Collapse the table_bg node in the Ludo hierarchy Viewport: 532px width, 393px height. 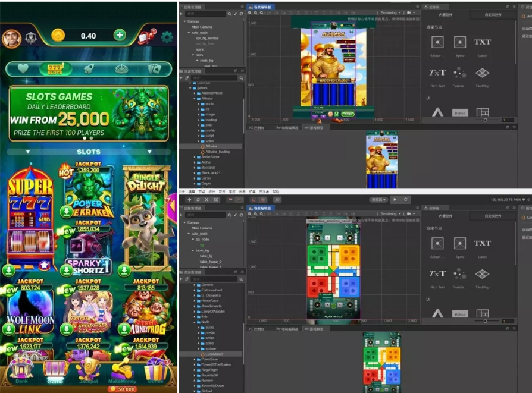[x=193, y=250]
